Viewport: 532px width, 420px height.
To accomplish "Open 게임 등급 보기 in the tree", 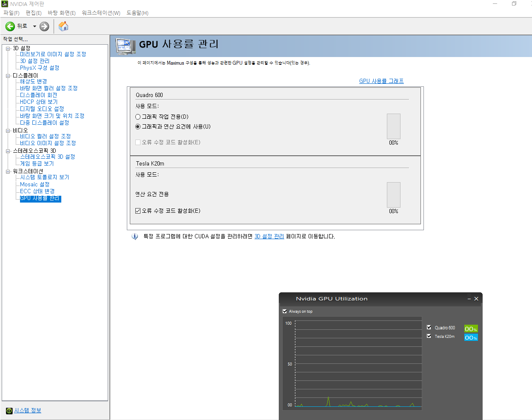I will (x=37, y=164).
